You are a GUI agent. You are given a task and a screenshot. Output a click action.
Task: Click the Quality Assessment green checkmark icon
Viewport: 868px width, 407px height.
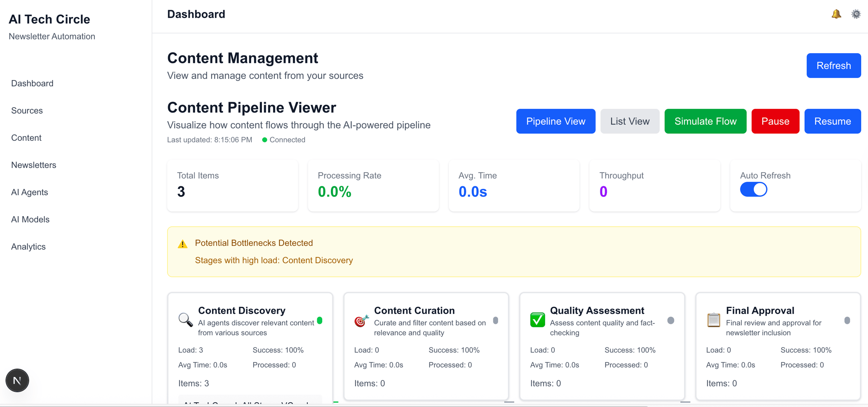(537, 320)
